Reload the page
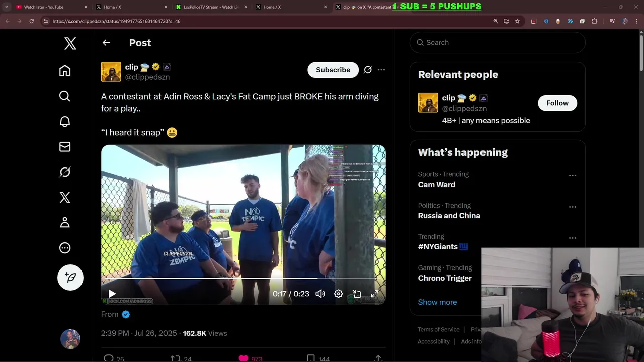The image size is (644, 362). coord(31,21)
